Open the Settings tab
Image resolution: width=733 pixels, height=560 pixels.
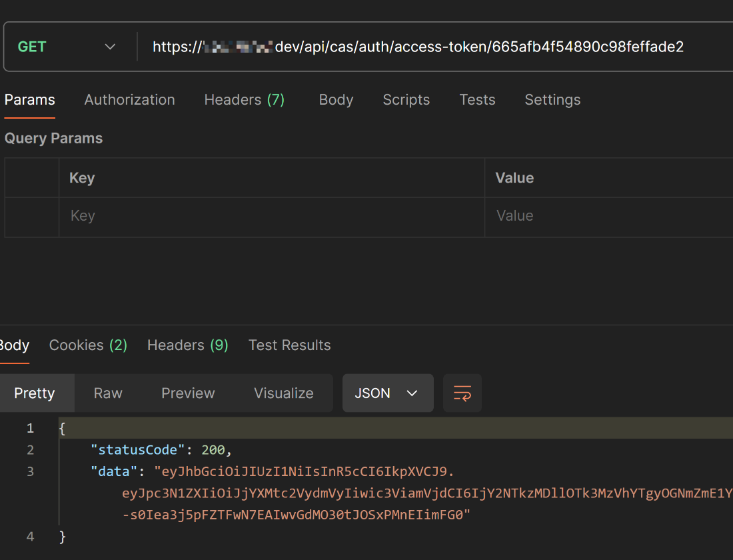(552, 100)
